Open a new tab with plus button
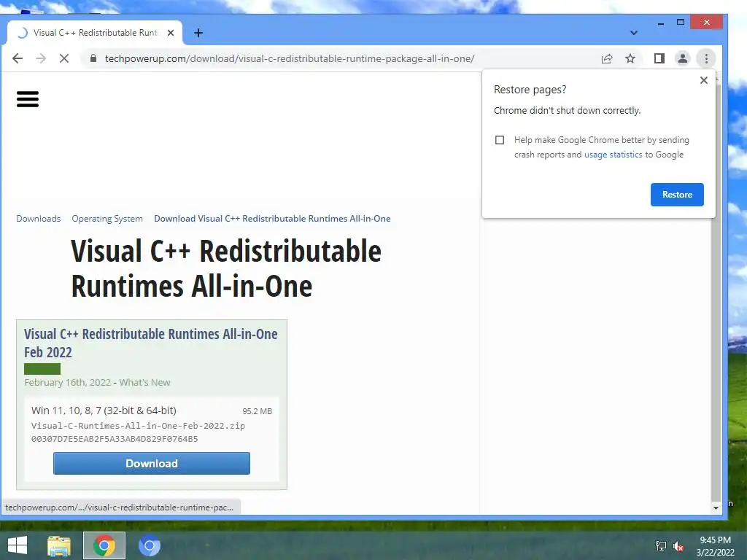Image resolution: width=747 pixels, height=560 pixels. 198,33
